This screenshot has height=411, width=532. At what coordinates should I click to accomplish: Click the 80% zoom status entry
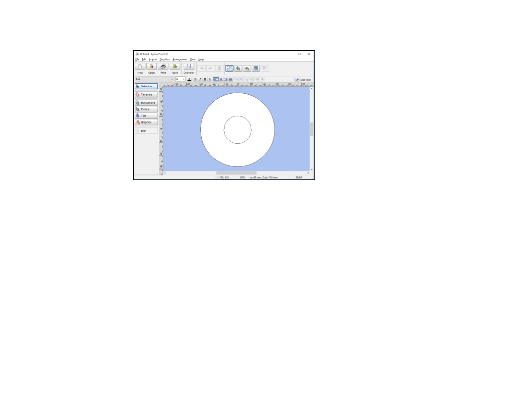242,177
